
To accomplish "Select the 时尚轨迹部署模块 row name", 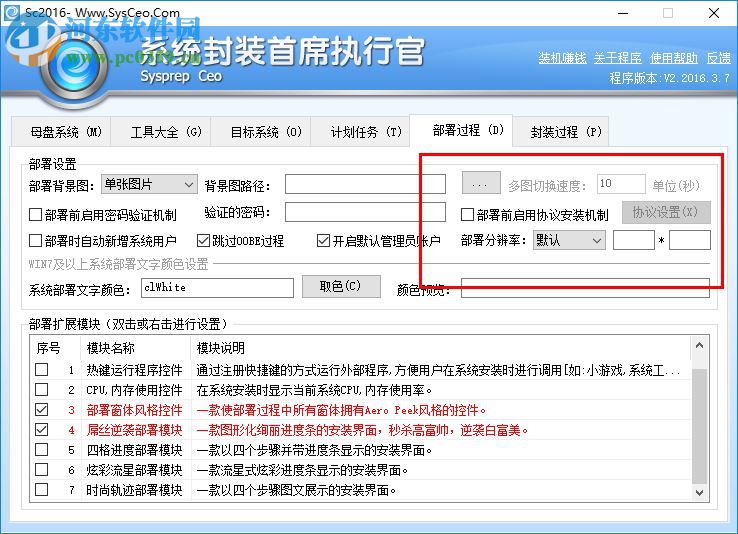I will click(134, 490).
